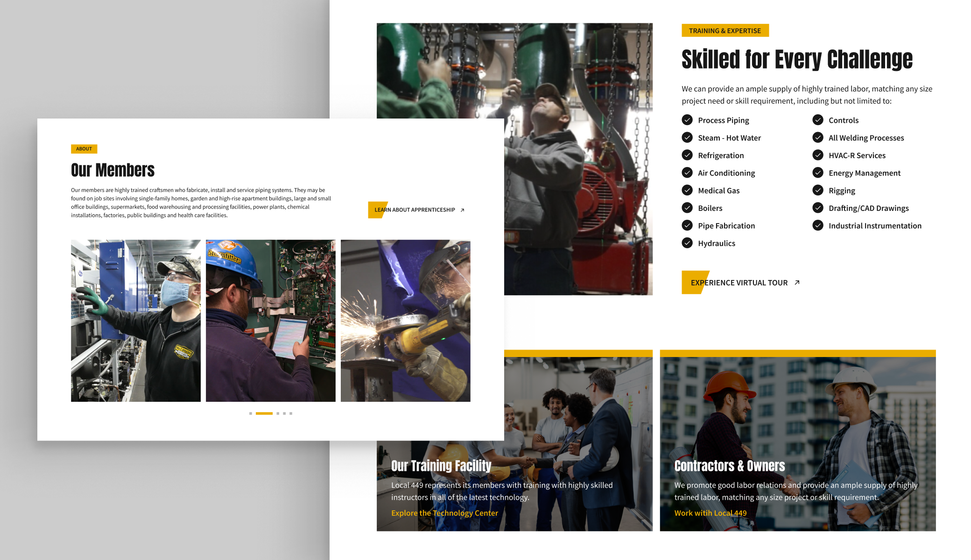
Task: Click the arrow icon on Learn About Apprenticeship
Action: (x=462, y=210)
